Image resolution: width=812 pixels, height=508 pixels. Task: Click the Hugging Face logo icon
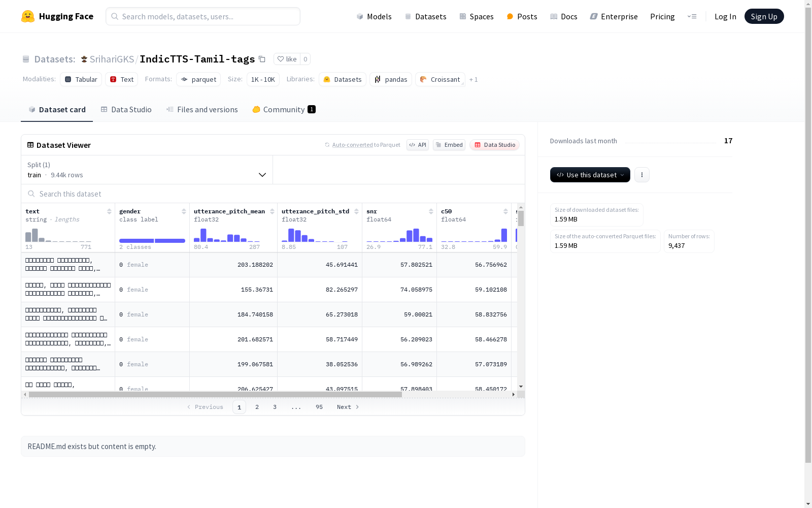pos(28,16)
